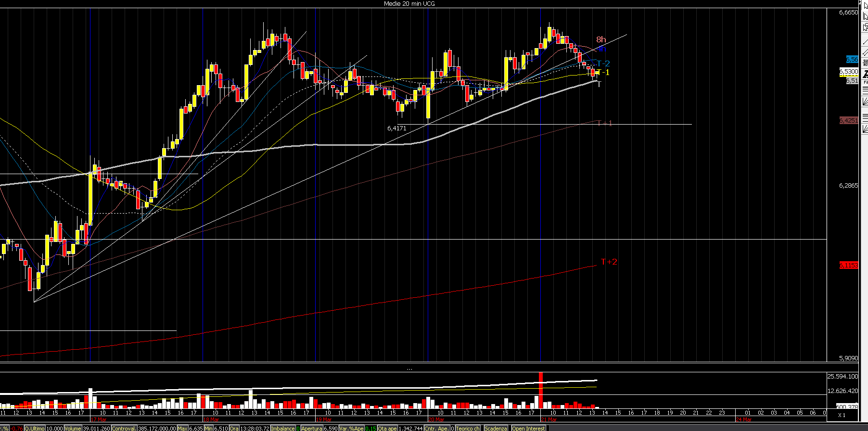The width and height of the screenshot is (868, 431).
Task: Click the 13:28:03.72 time value
Action: (x=255, y=428)
